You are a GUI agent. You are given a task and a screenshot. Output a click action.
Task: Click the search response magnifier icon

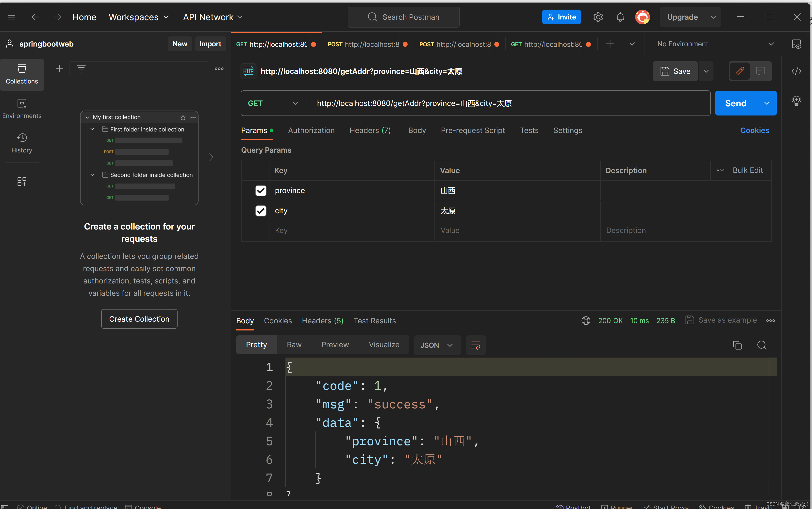pos(762,345)
